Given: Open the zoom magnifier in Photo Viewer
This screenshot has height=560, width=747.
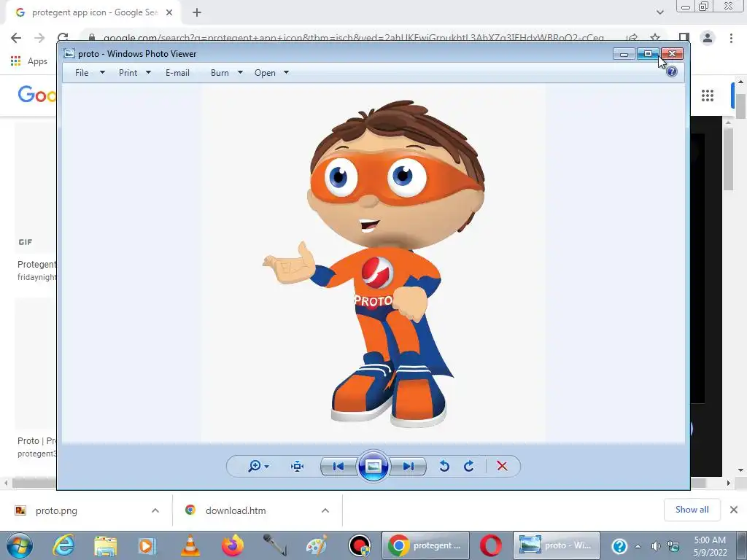Looking at the screenshot, I should point(255,466).
